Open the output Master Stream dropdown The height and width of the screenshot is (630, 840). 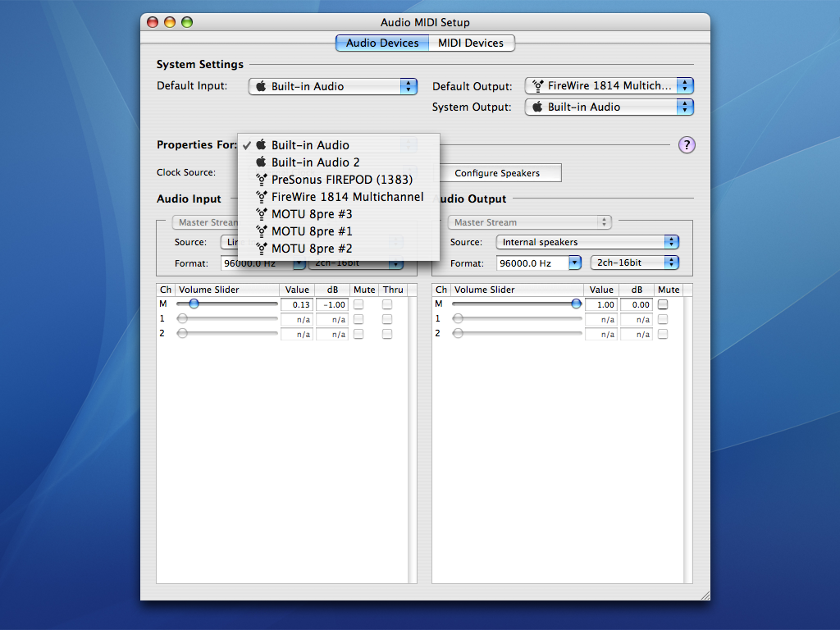tap(529, 221)
